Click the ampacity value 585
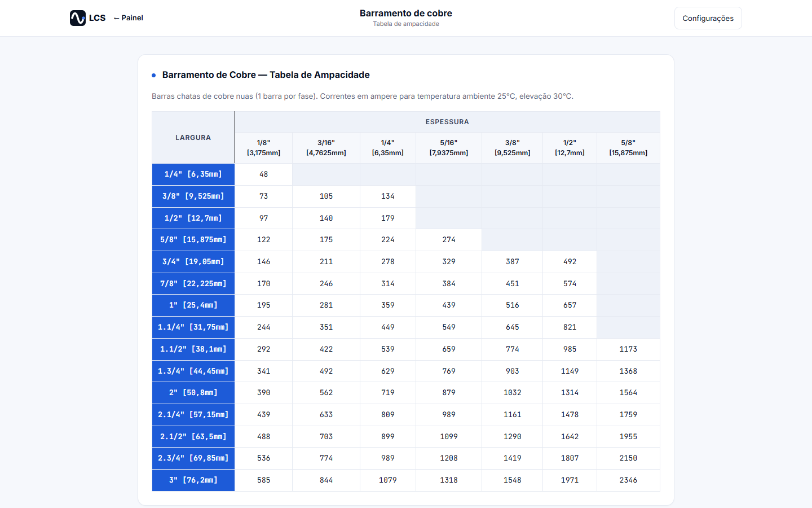 pyautogui.click(x=263, y=480)
